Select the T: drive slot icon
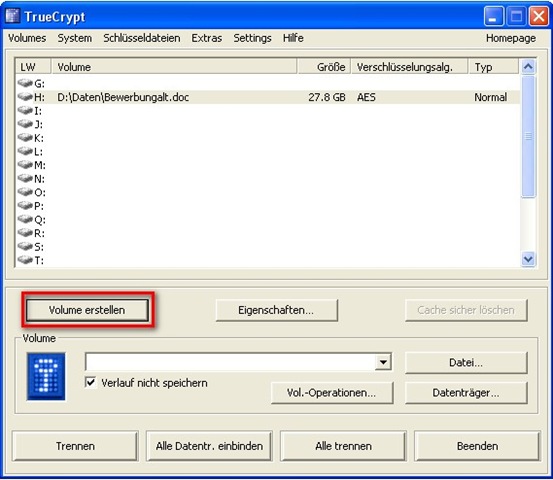553x480 pixels. pos(25,260)
